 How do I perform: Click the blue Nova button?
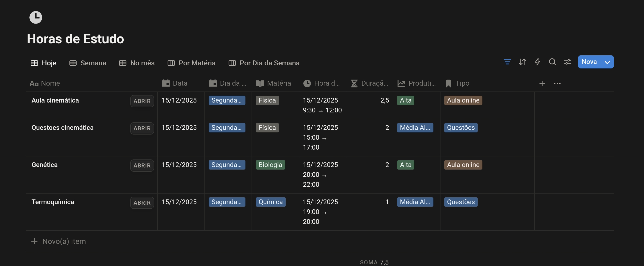tap(589, 62)
